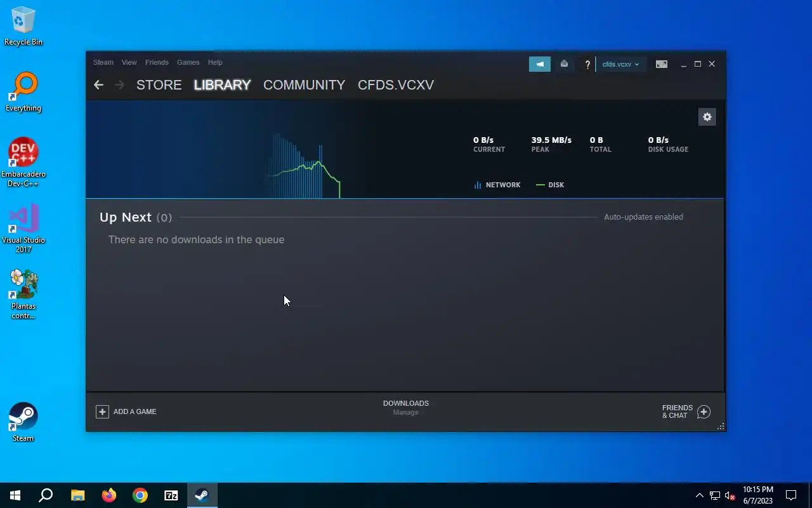Click the Steam taskbar icon
Screen dimensions: 812x508
point(202,495)
